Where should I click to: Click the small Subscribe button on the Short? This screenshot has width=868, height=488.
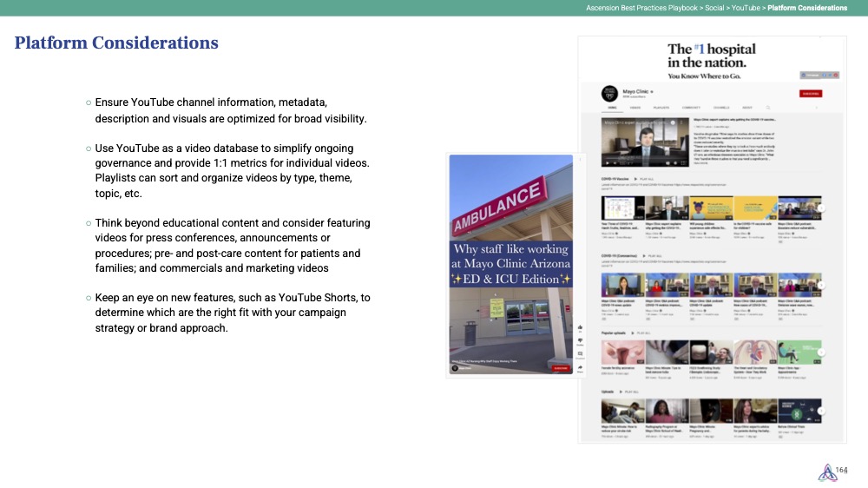560,368
